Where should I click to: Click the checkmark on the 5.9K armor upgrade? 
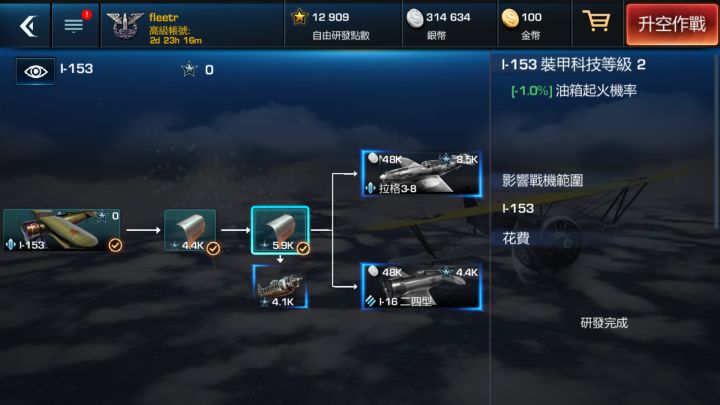[x=303, y=248]
